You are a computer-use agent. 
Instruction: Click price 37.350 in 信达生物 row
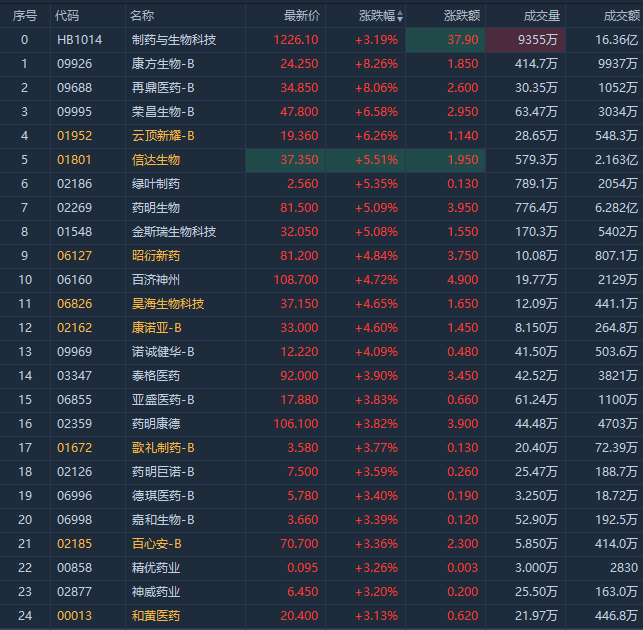point(299,160)
